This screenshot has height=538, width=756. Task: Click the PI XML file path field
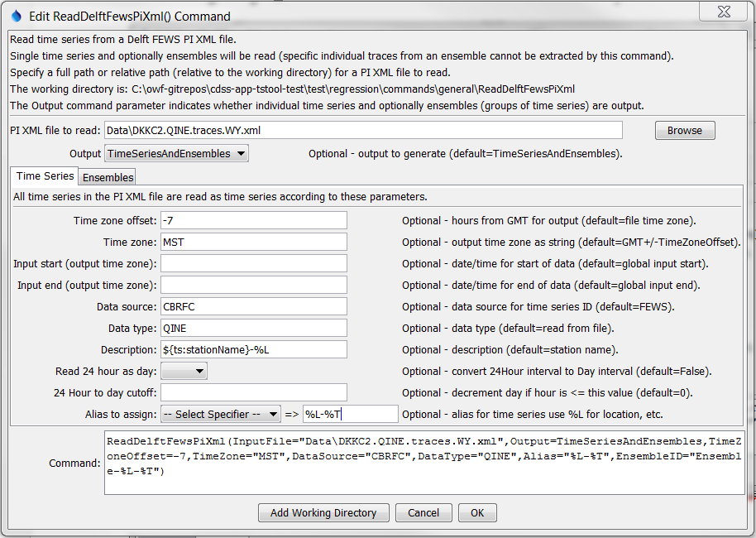coord(364,130)
